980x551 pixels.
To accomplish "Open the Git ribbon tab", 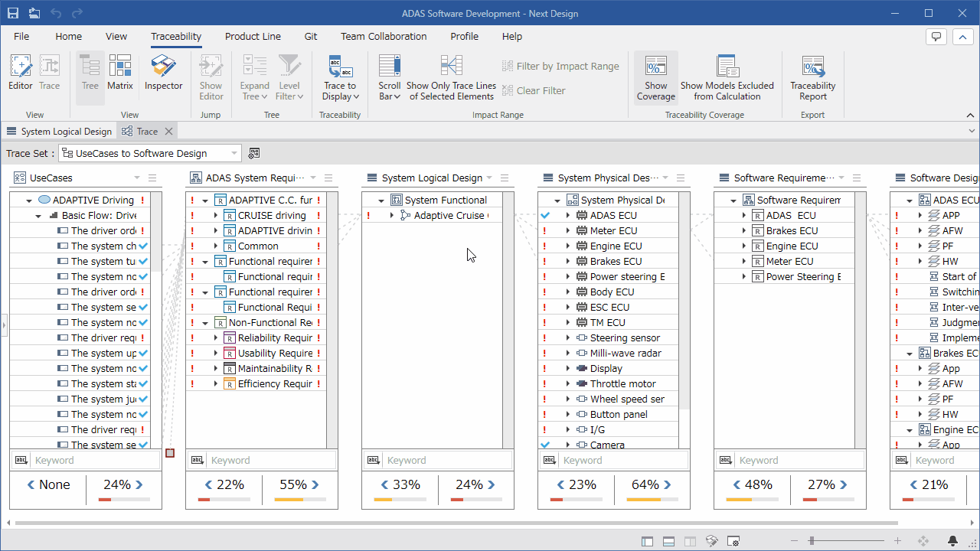I will (311, 36).
